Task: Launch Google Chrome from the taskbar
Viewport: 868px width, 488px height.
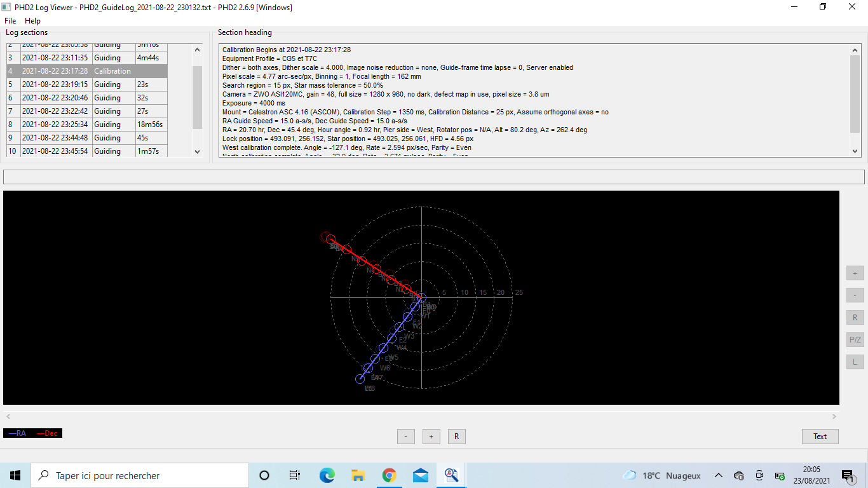Action: coord(389,475)
